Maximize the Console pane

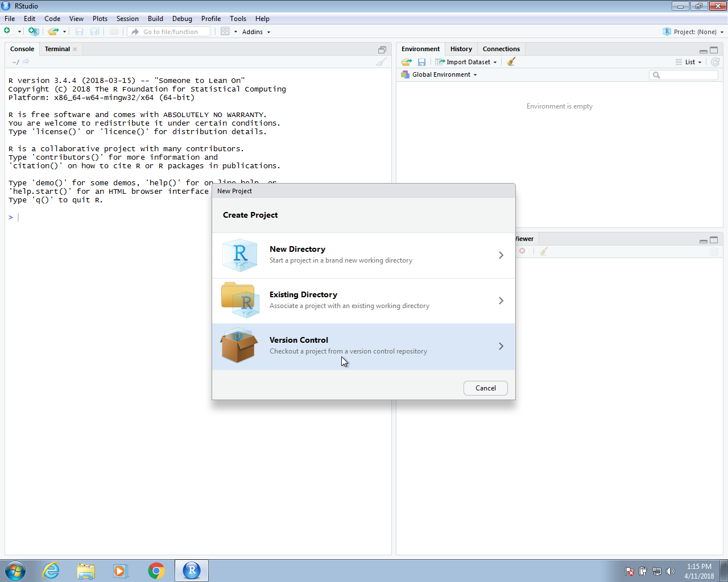382,49
